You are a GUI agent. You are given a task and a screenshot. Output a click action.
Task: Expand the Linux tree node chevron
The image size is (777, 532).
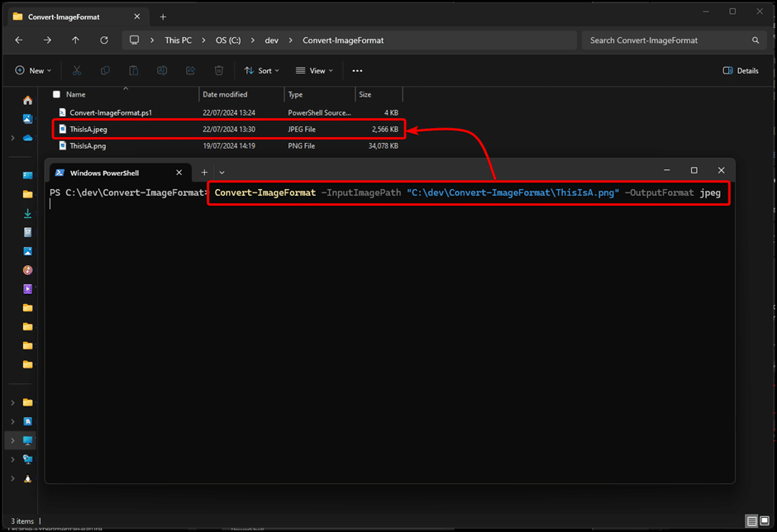(x=13, y=478)
